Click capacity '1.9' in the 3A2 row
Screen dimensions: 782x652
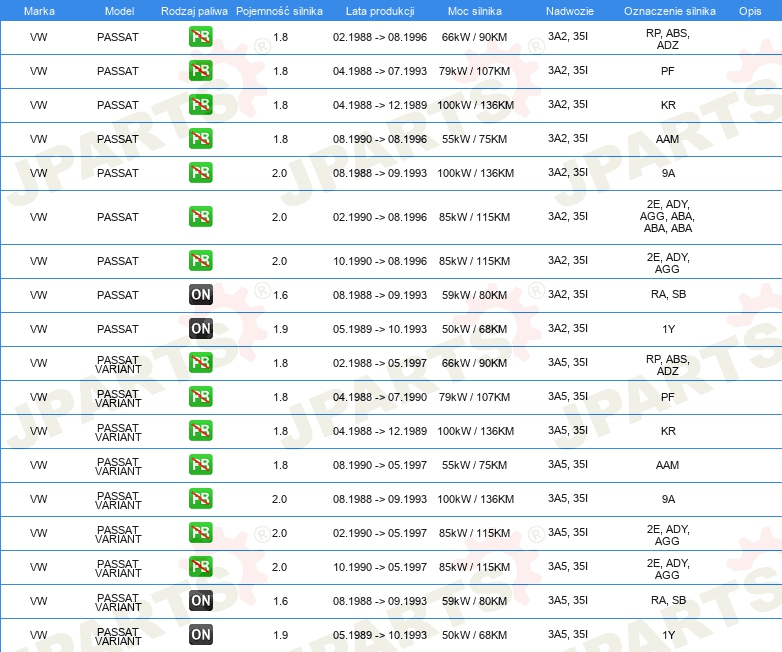(280, 329)
